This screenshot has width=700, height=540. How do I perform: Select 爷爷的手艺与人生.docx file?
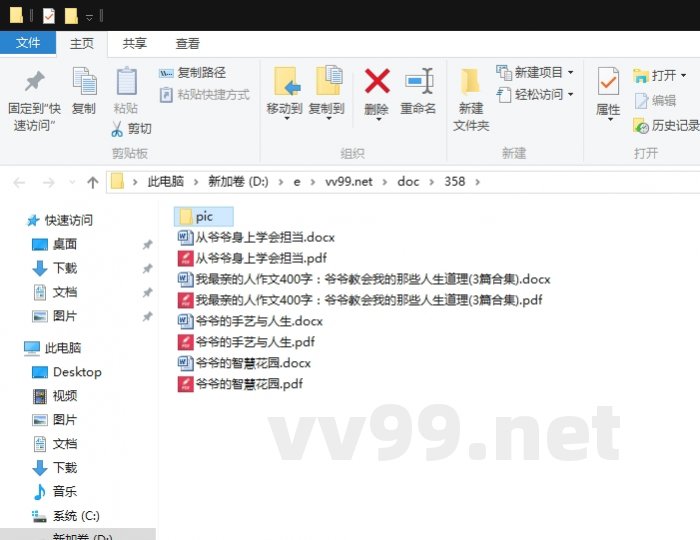[x=250, y=321]
